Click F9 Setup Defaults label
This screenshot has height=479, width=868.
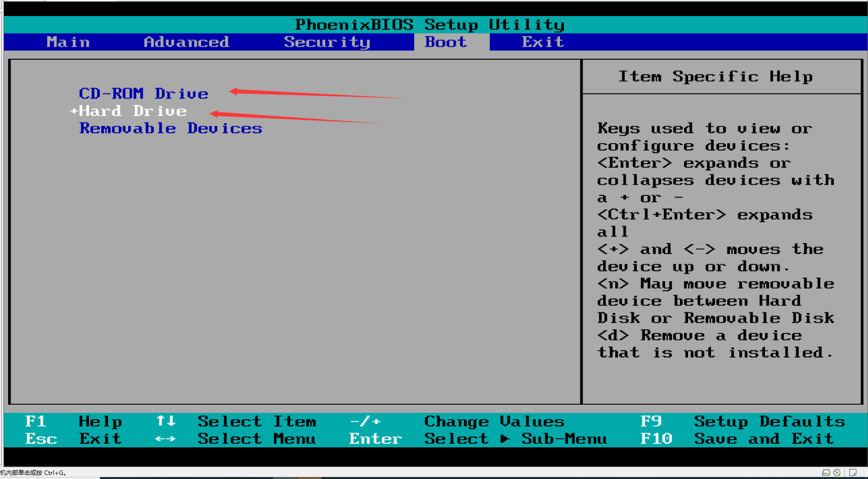click(x=743, y=422)
